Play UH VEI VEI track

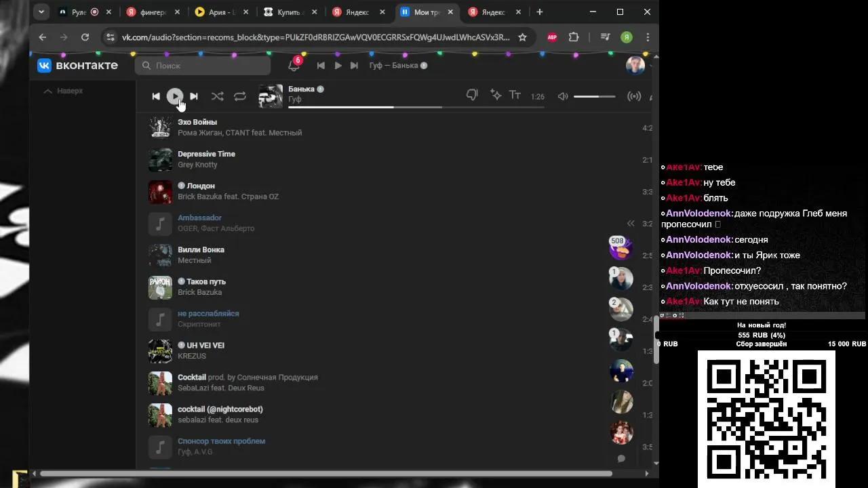pos(205,345)
